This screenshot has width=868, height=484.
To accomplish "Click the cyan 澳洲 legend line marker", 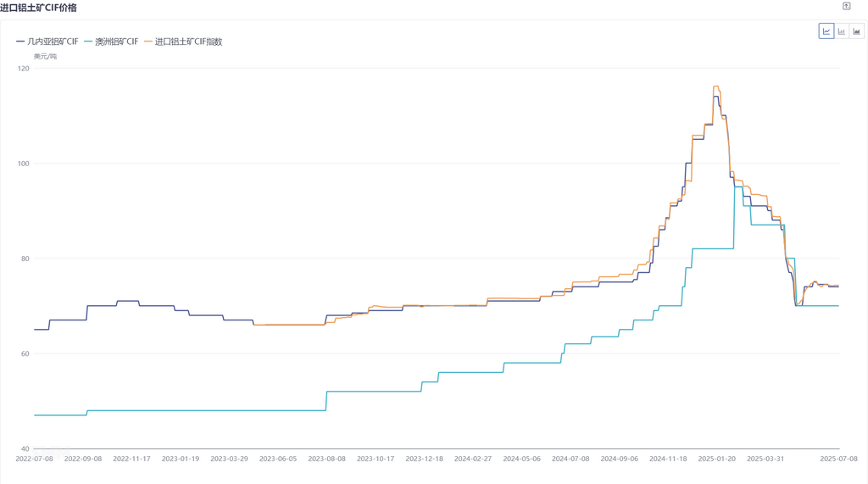I will (x=88, y=42).
